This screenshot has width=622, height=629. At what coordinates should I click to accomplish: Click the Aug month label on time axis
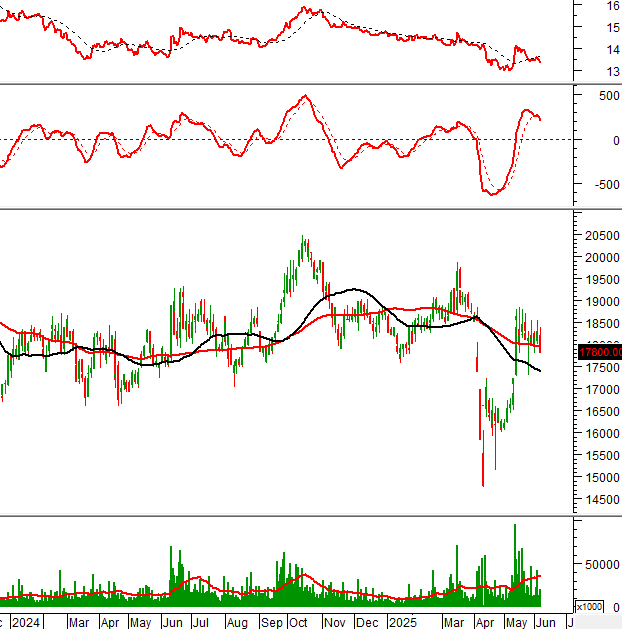tap(236, 622)
